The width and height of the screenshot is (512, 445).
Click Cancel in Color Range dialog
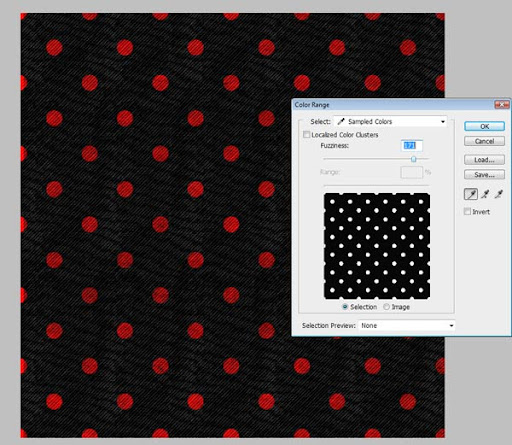click(484, 141)
